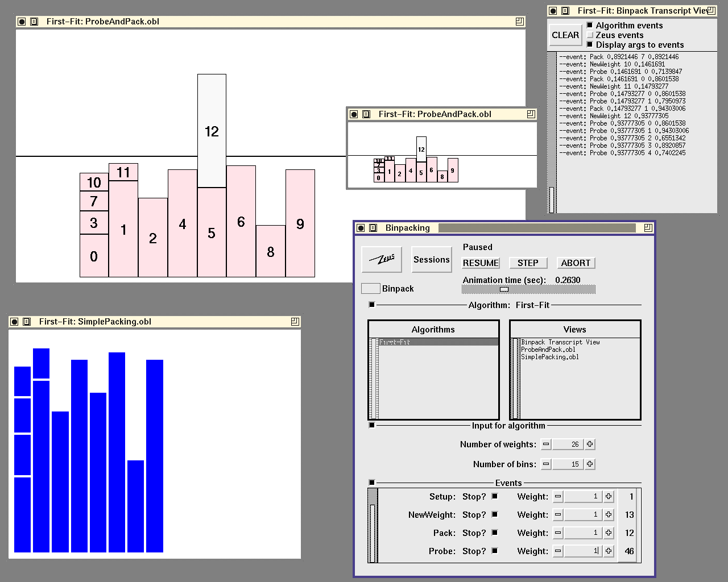
Task: Click minus icon for Setup weight
Action: 558,497
